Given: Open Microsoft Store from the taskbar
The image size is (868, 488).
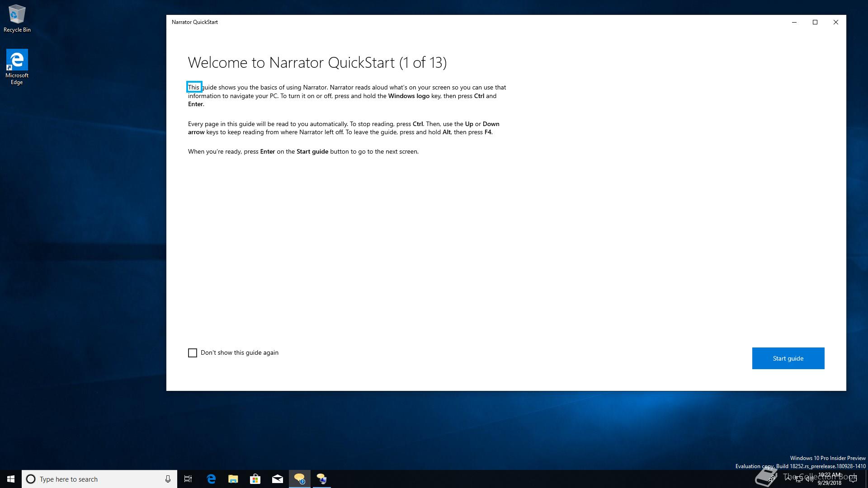Looking at the screenshot, I should coord(255,479).
